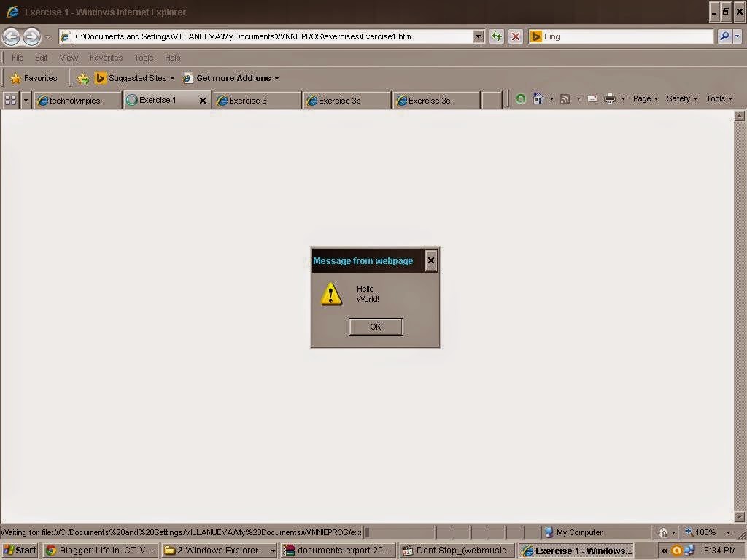Image resolution: width=747 pixels, height=560 pixels.
Task: Open the Page command menu
Action: 646,98
